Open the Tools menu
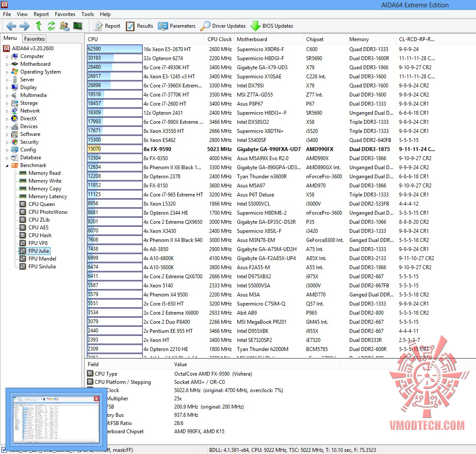The height and width of the screenshot is (454, 476). pyautogui.click(x=87, y=14)
